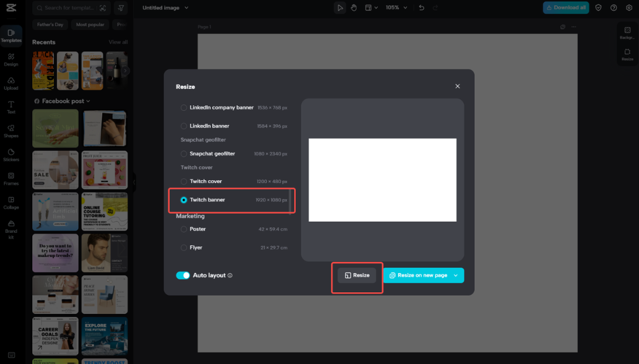This screenshot has height=364, width=639.
Task: Open the Frames panel
Action: coord(11,179)
